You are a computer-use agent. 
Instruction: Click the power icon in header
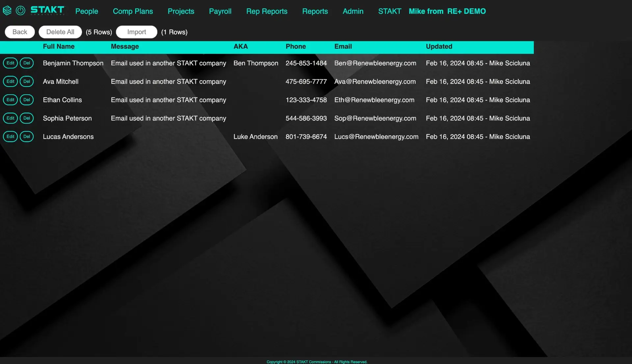coord(20,11)
